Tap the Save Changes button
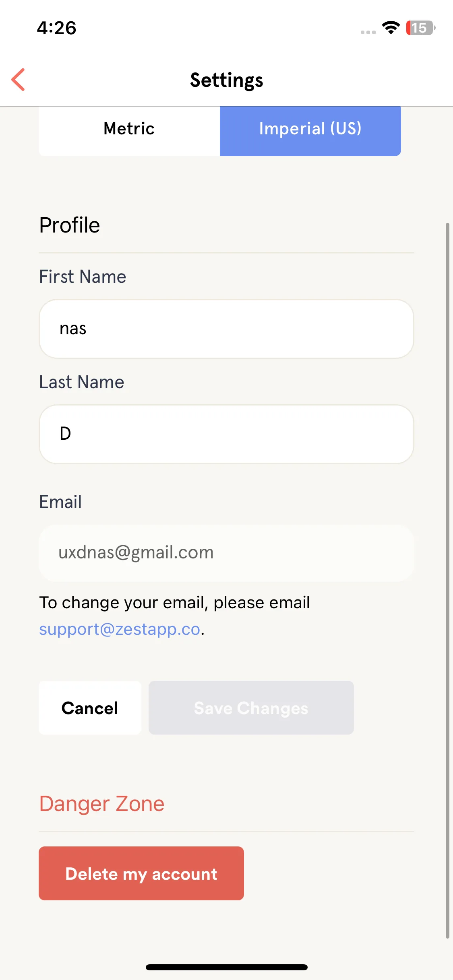The image size is (453, 980). click(x=251, y=708)
